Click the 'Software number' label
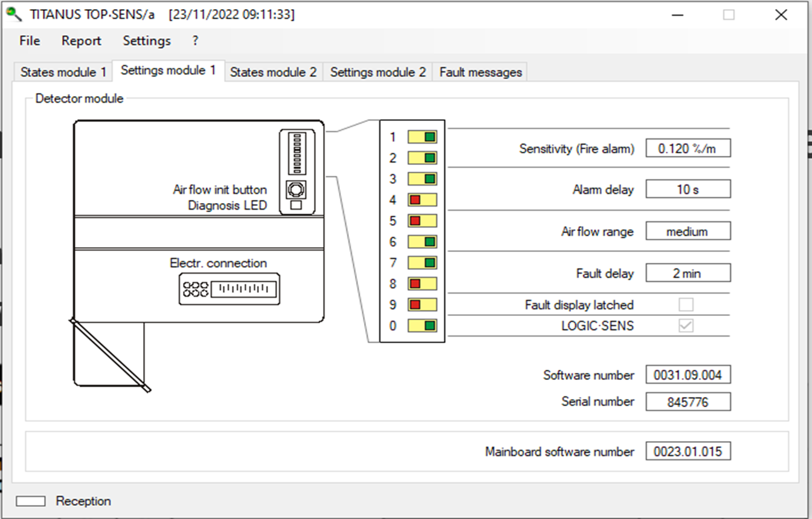 589,375
